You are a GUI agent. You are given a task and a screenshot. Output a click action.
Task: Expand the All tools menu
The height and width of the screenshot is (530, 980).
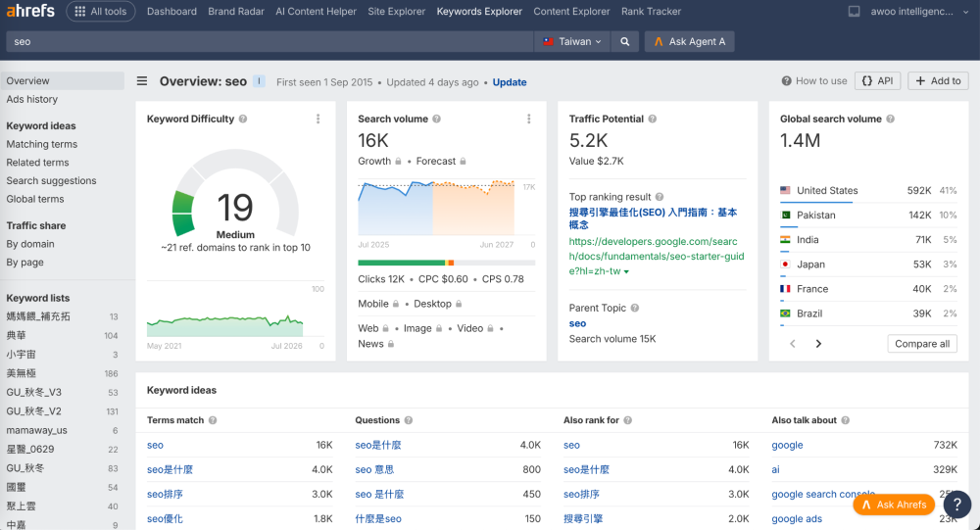coord(101,11)
